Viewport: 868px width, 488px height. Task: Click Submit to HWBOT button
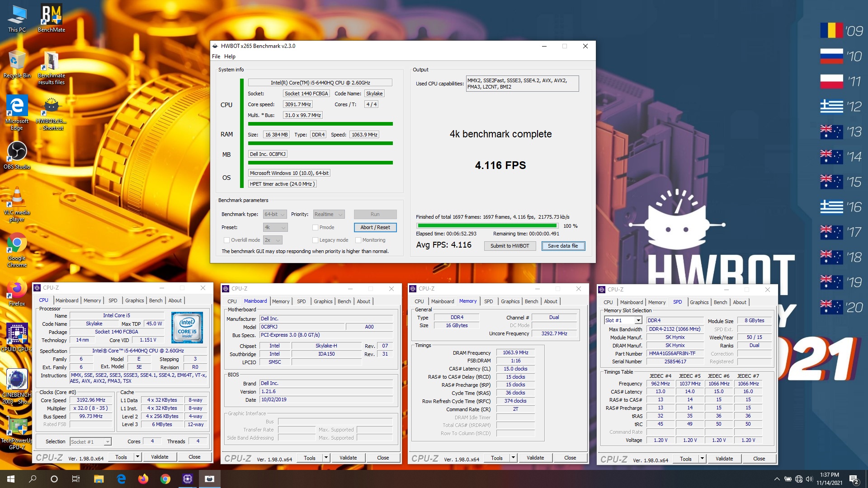click(509, 246)
